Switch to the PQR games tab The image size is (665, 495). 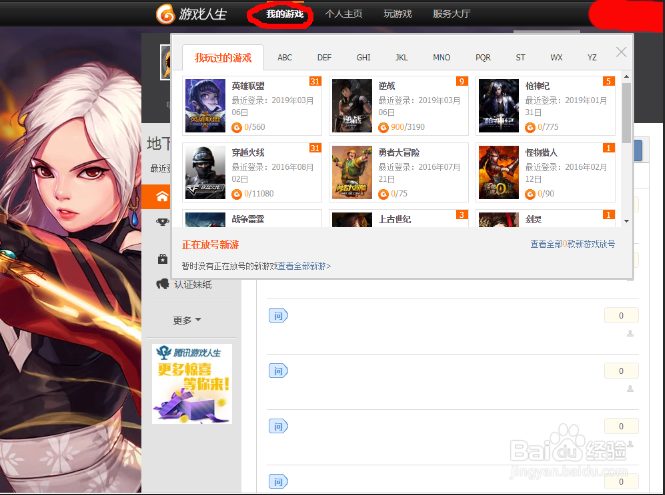pos(483,58)
